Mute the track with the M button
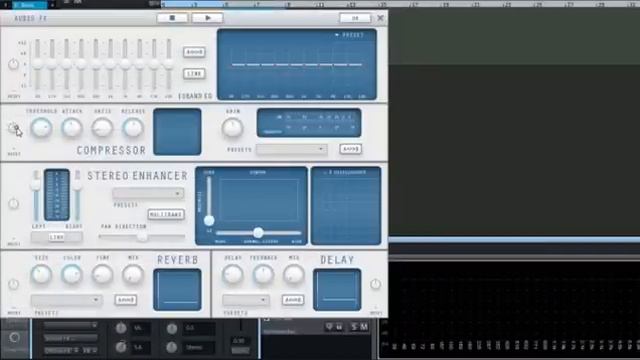Viewport: 640px width, 360px height. (x=364, y=327)
